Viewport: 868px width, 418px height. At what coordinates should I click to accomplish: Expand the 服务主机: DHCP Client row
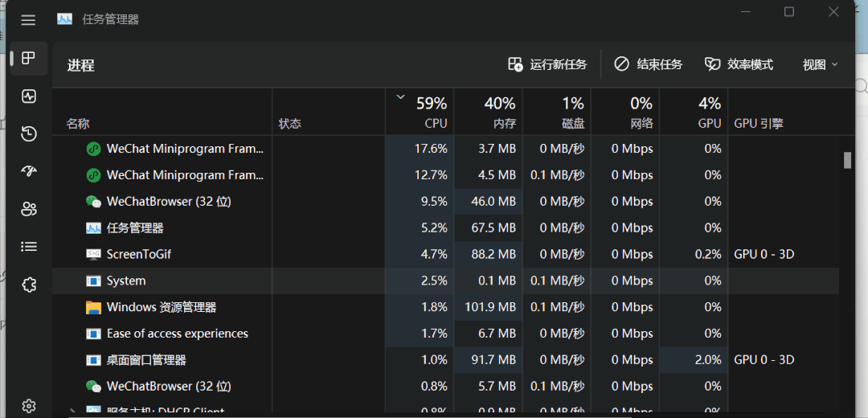pyautogui.click(x=72, y=412)
